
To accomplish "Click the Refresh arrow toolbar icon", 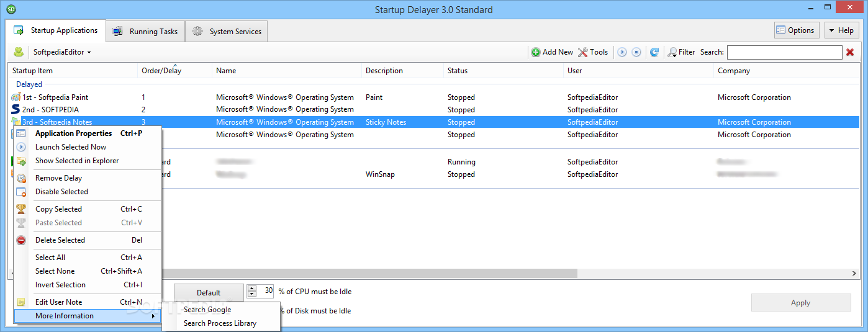I will 654,52.
